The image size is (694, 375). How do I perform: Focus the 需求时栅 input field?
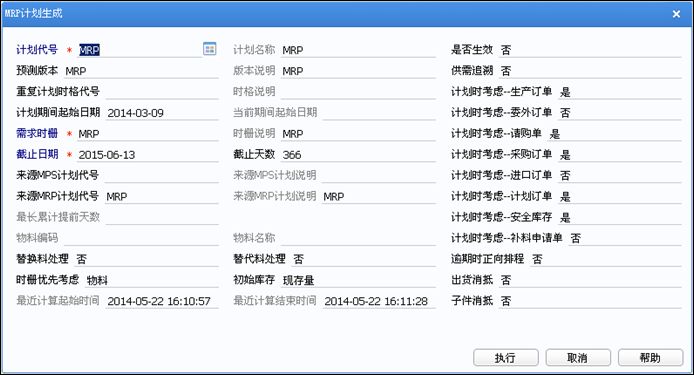[148, 134]
